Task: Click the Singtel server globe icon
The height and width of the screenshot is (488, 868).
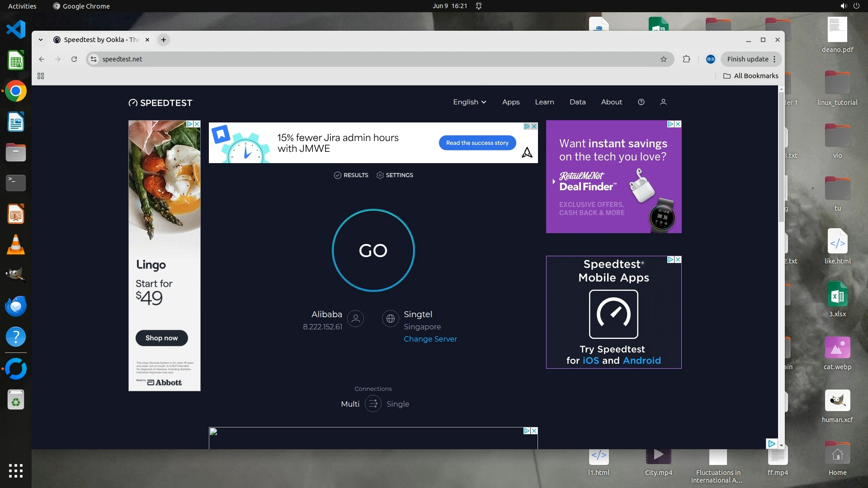Action: [390, 319]
